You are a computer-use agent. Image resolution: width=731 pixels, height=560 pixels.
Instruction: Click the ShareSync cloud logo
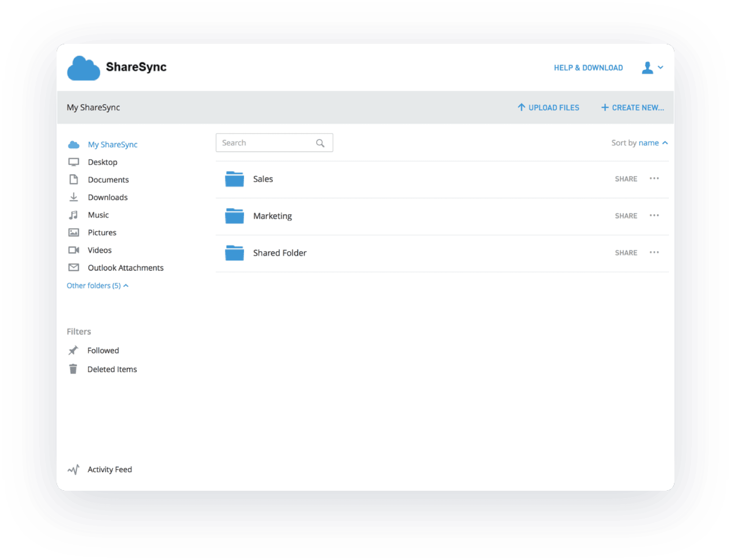click(x=83, y=68)
